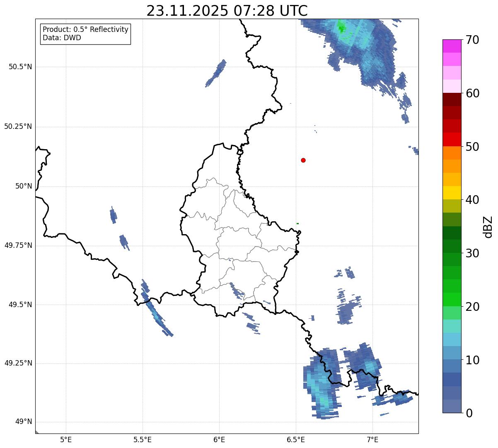The width and height of the screenshot is (498, 448).
Task: Click the 5.5°E longitude label
Action: point(143,440)
